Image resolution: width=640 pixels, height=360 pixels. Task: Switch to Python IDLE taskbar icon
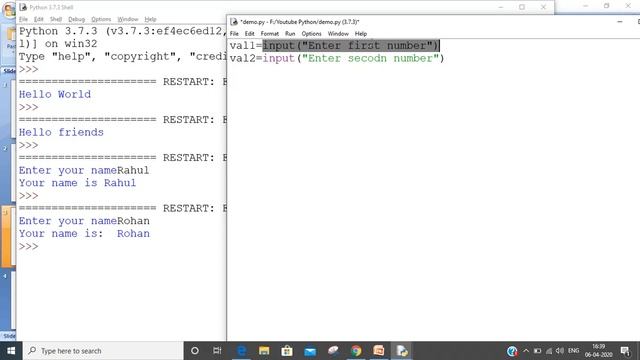coord(402,351)
